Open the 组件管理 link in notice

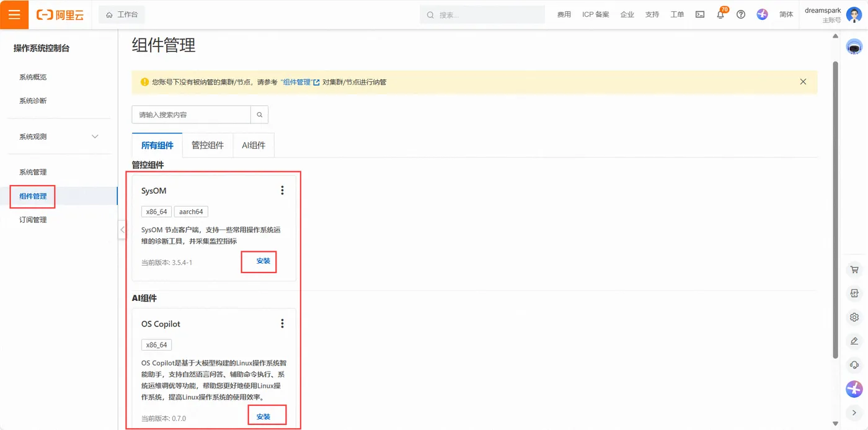[x=300, y=82]
